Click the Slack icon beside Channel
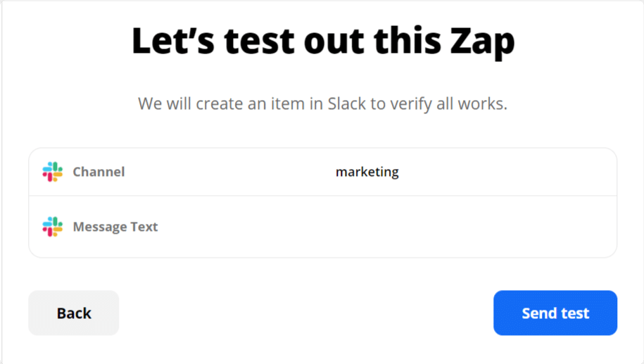 click(x=52, y=172)
